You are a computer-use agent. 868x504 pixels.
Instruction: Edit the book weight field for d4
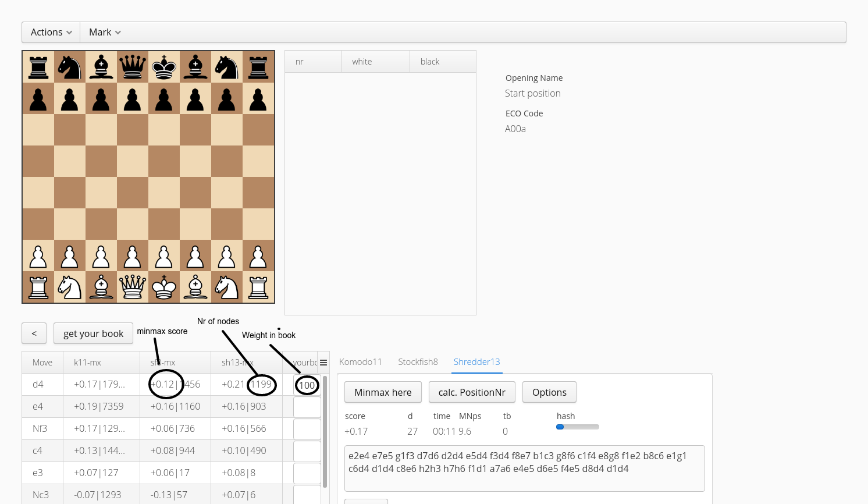[307, 385]
